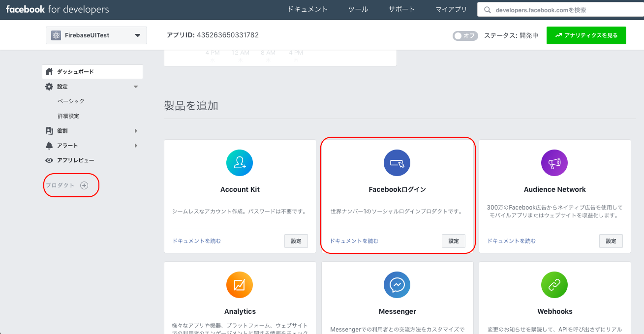
Task: Click the アプリレビュー eye icon
Action: tap(49, 160)
